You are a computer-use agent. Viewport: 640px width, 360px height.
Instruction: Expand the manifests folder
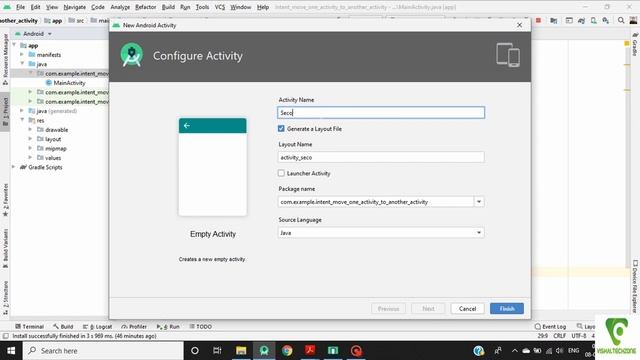(x=22, y=54)
